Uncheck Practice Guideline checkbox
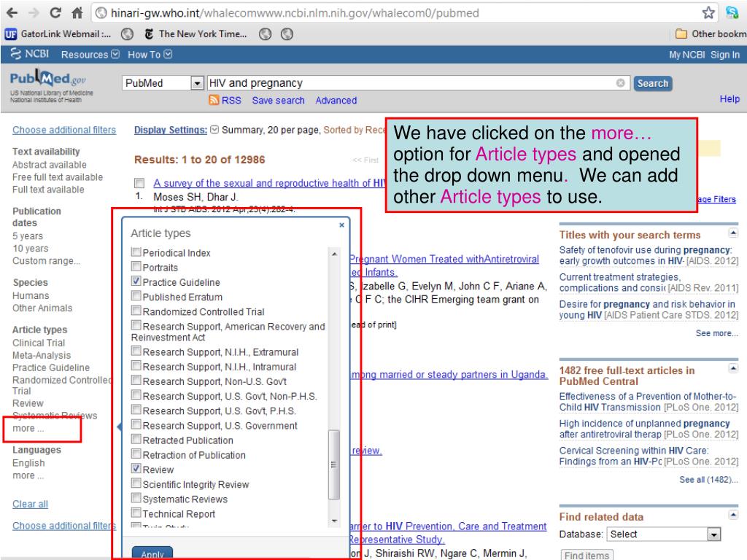 click(136, 281)
